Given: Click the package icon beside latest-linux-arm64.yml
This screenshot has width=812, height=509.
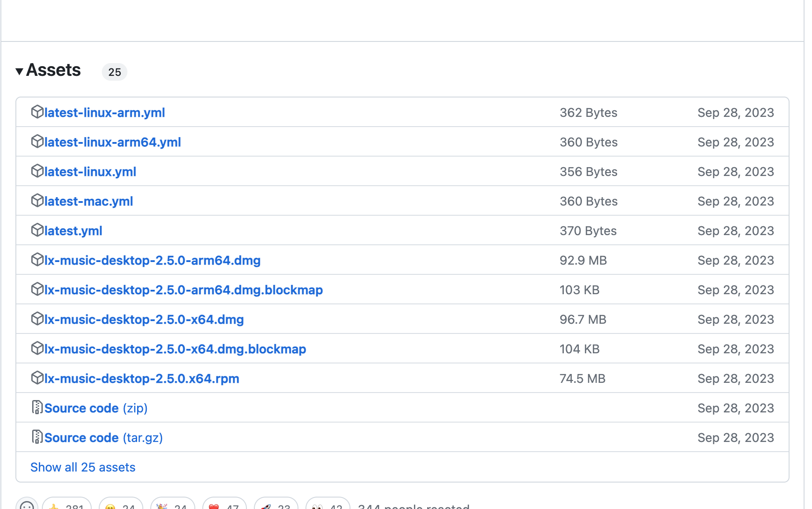Looking at the screenshot, I should [x=37, y=142].
